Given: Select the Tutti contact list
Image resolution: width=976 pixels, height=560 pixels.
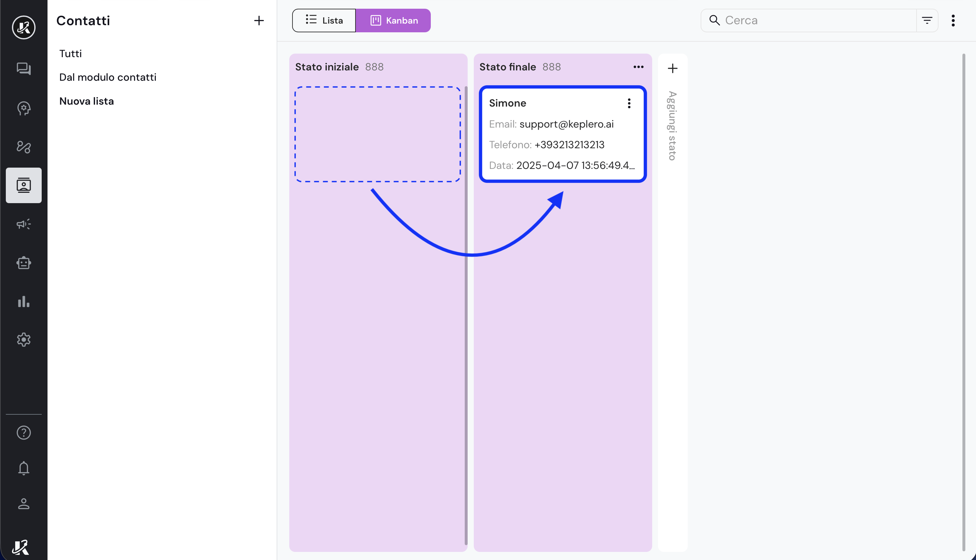Looking at the screenshot, I should pyautogui.click(x=70, y=54).
